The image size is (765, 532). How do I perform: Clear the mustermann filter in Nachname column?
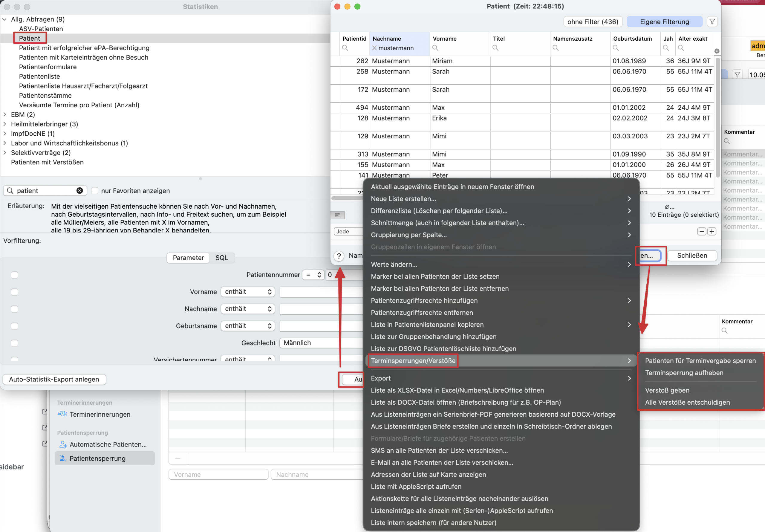pos(374,48)
